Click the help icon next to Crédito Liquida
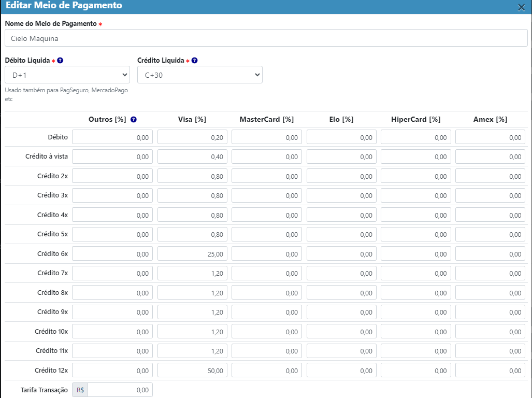 [x=194, y=61]
